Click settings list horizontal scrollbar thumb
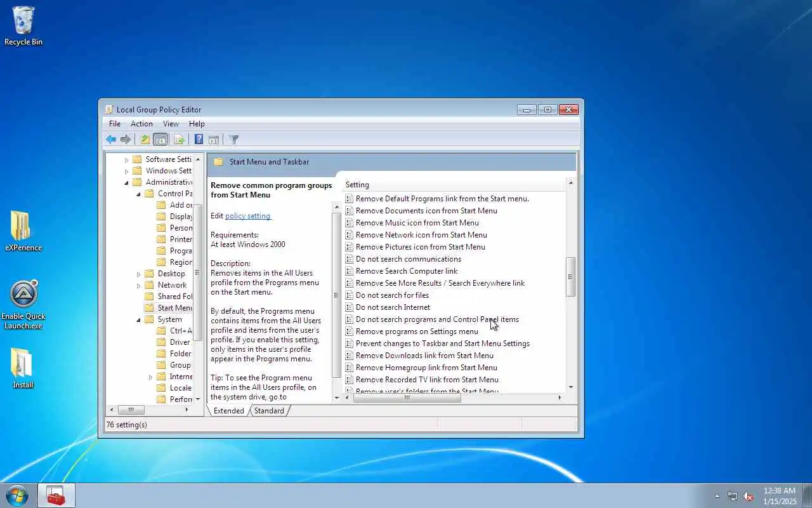This screenshot has height=508, width=812. coord(407,398)
